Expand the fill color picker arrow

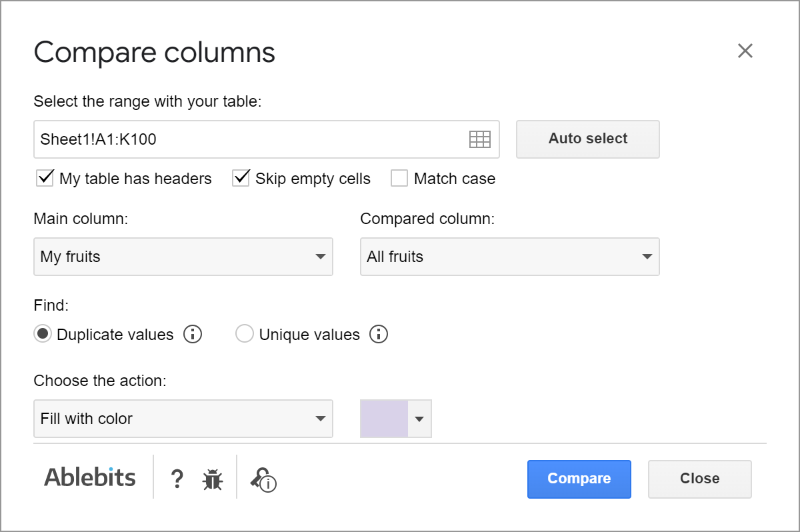(x=419, y=419)
